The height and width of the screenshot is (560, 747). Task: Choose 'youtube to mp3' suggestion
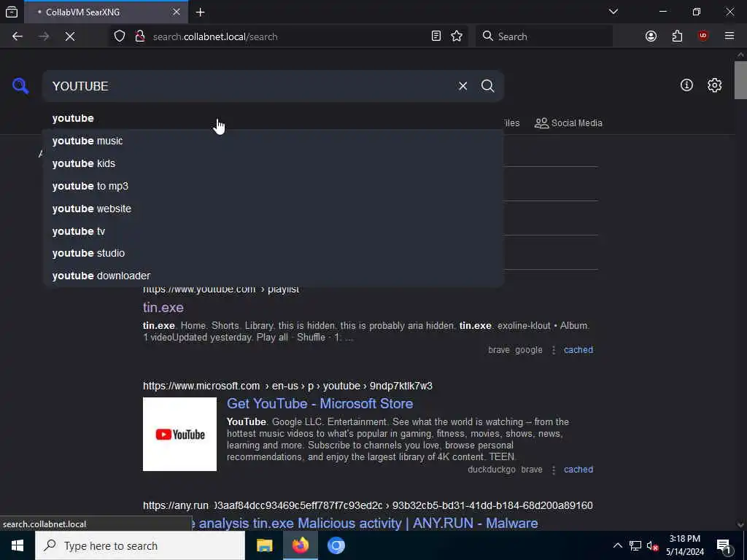point(273,186)
